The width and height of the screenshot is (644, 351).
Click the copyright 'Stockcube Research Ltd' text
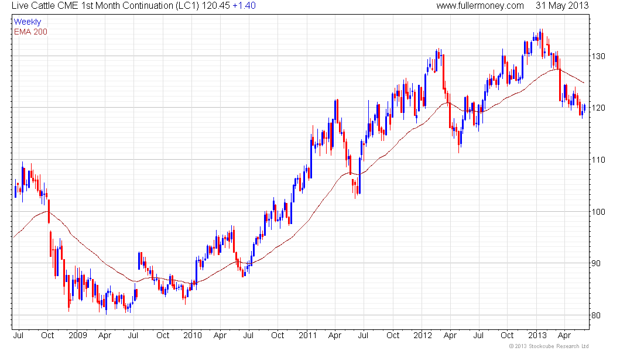pos(549,346)
